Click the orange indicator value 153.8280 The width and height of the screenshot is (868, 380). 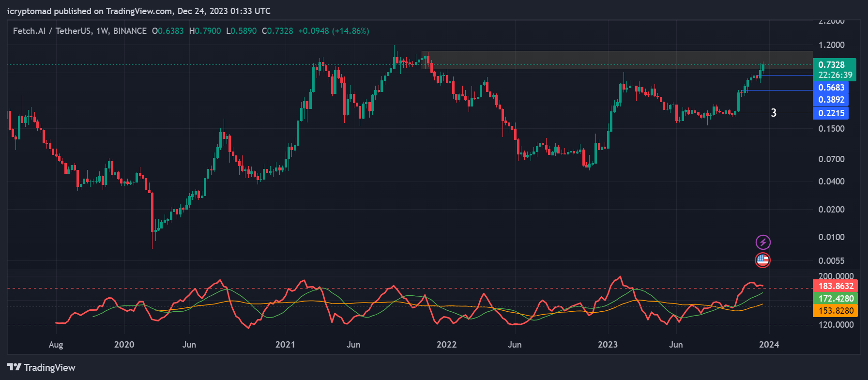pos(836,311)
